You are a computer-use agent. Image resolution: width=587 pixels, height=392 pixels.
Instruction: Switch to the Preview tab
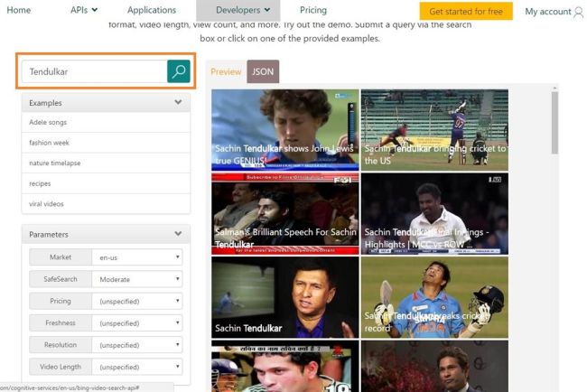pyautogui.click(x=226, y=71)
